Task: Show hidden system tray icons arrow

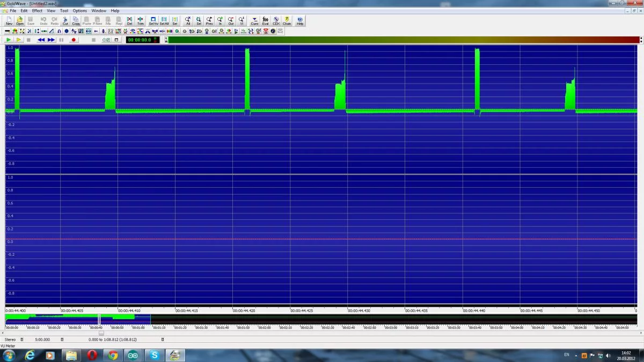Action: [576, 355]
